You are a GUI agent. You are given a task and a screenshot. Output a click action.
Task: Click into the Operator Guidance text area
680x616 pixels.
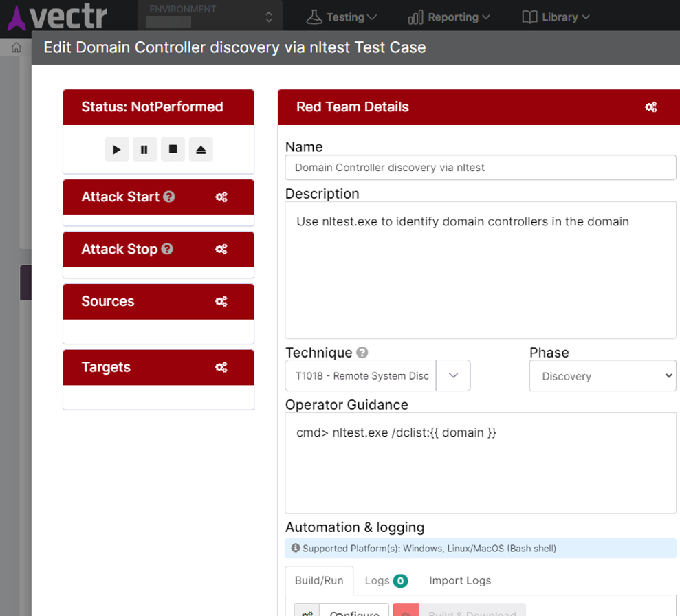click(481, 463)
